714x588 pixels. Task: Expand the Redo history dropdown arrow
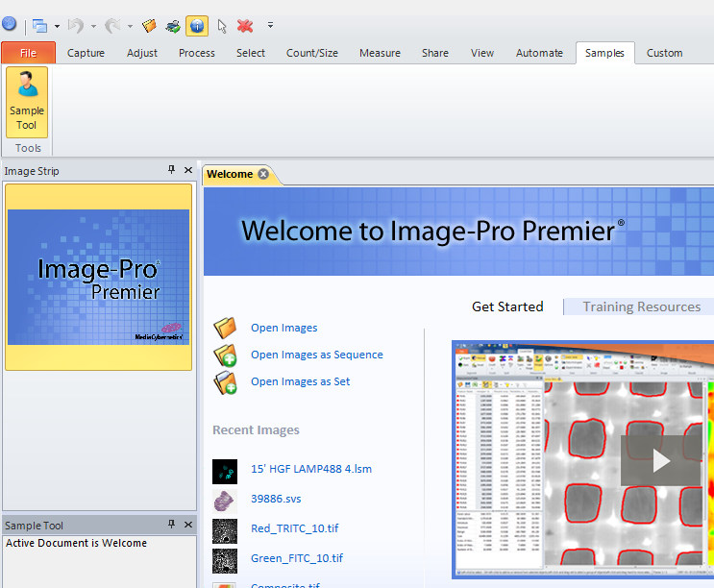[130, 26]
